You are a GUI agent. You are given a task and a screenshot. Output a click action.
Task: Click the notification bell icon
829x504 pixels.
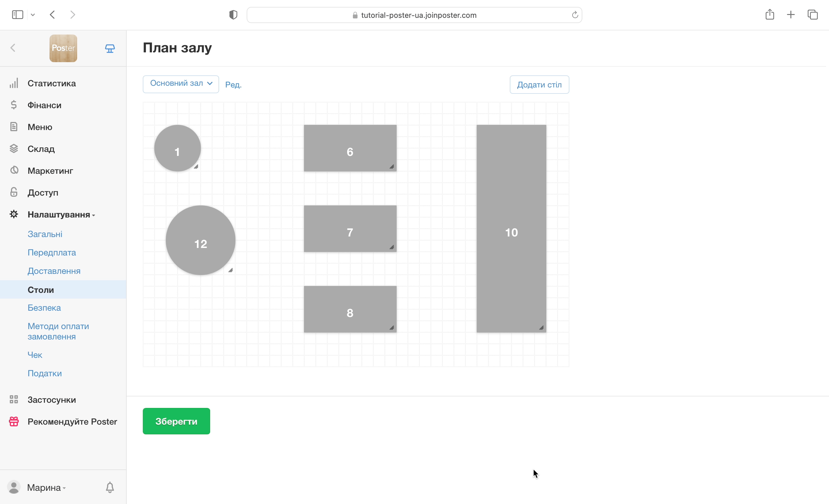coord(110,487)
